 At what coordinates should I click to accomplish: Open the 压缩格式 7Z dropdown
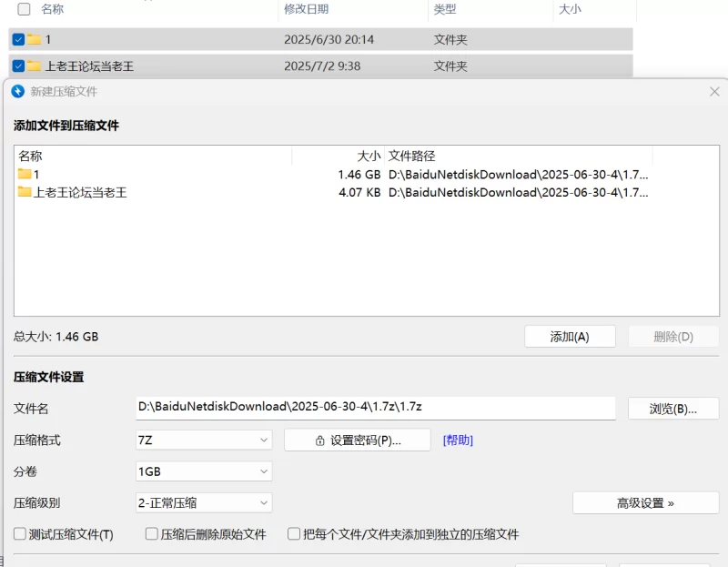204,440
